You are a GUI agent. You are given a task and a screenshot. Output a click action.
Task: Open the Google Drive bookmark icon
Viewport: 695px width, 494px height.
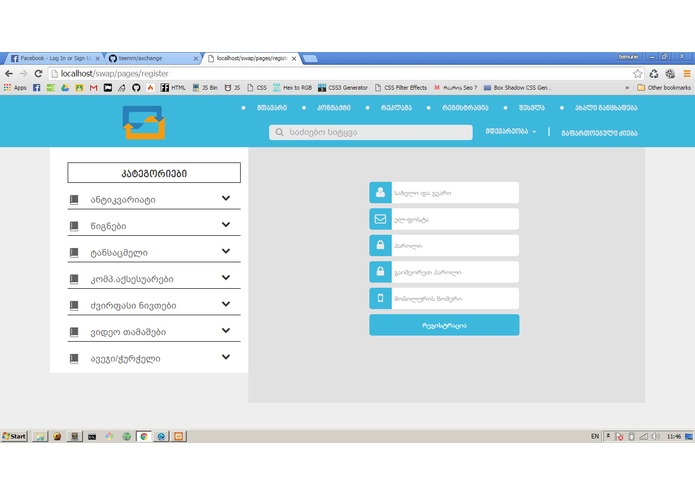click(65, 88)
